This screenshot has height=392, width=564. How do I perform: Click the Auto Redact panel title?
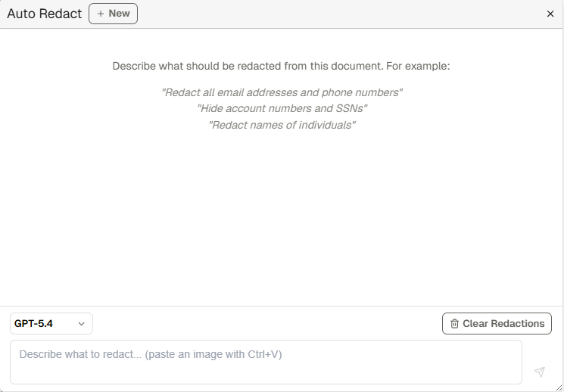coord(44,14)
